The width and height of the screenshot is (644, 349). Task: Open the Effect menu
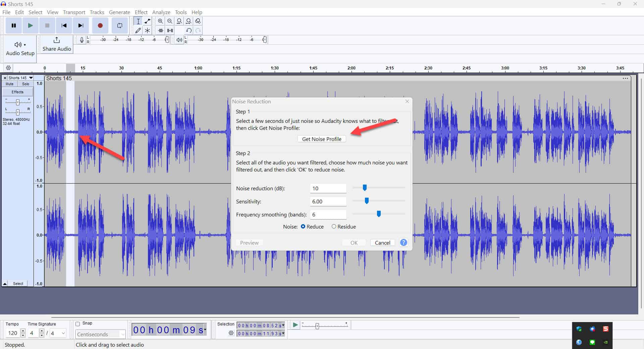(141, 12)
